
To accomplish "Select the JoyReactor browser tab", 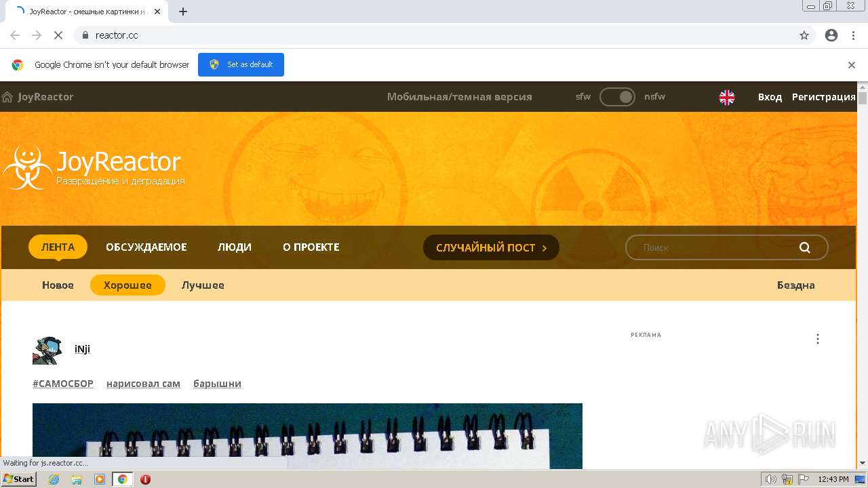I will (87, 12).
